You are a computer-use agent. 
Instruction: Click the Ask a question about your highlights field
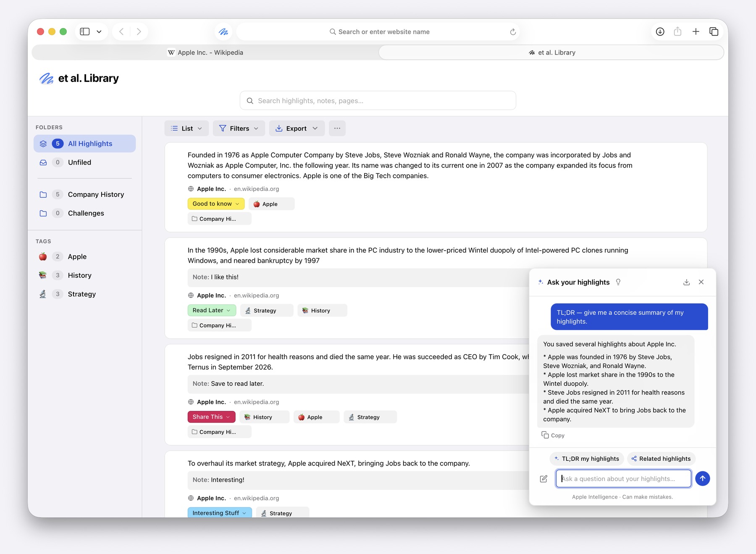coord(624,479)
